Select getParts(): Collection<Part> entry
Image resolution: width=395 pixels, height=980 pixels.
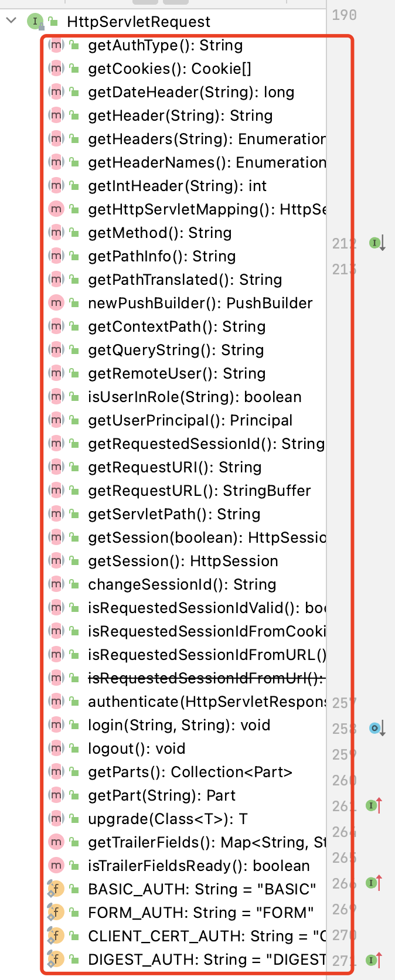tap(190, 772)
